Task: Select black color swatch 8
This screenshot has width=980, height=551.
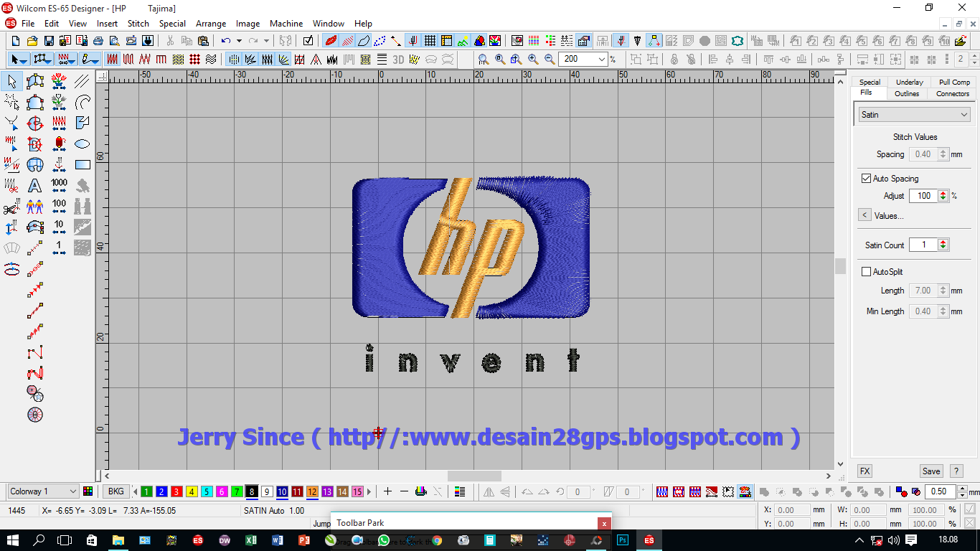Action: (252, 491)
